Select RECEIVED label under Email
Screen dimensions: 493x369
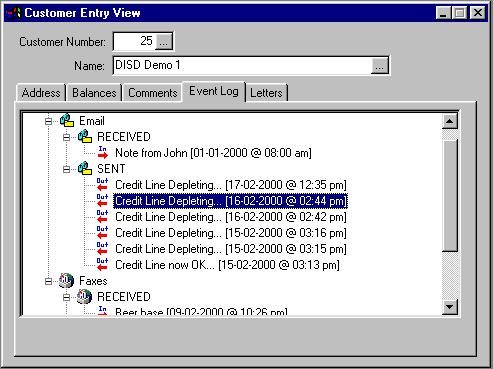124,137
